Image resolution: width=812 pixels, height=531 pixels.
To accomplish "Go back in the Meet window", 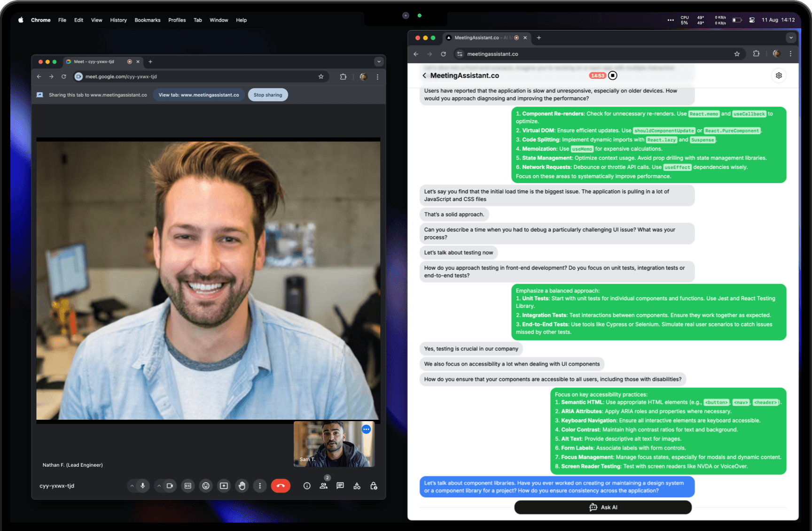I will pos(39,77).
